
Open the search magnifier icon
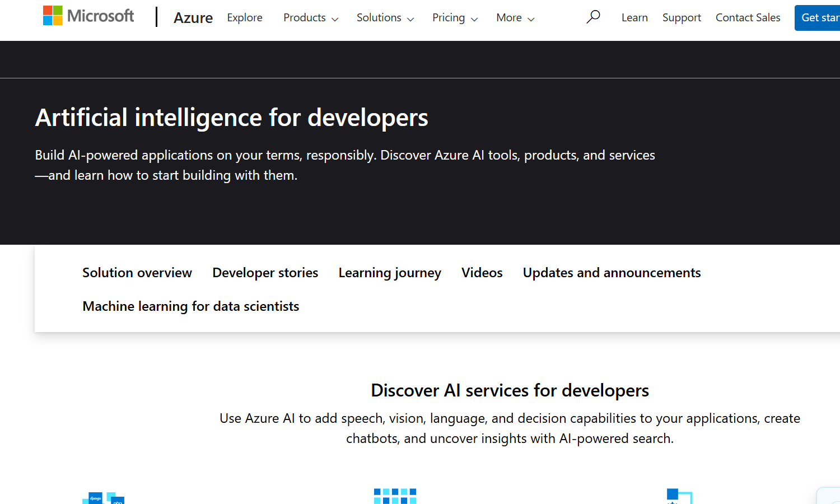(593, 17)
